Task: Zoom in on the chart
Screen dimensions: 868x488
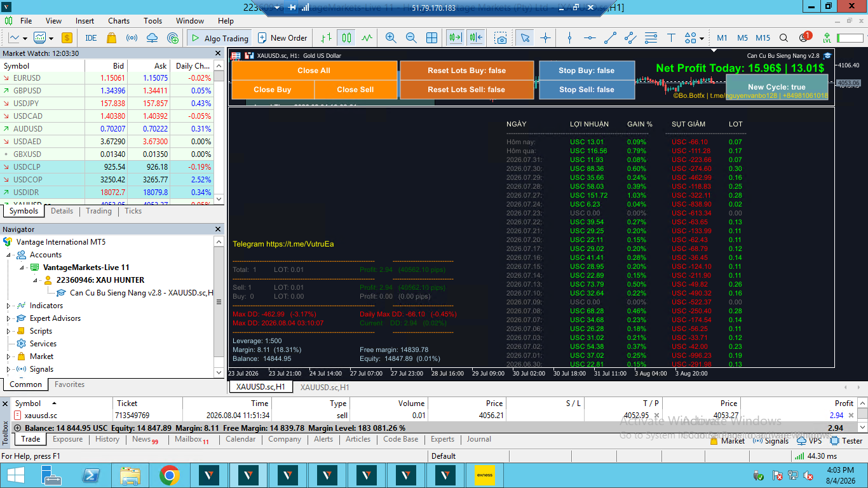Action: 391,38
